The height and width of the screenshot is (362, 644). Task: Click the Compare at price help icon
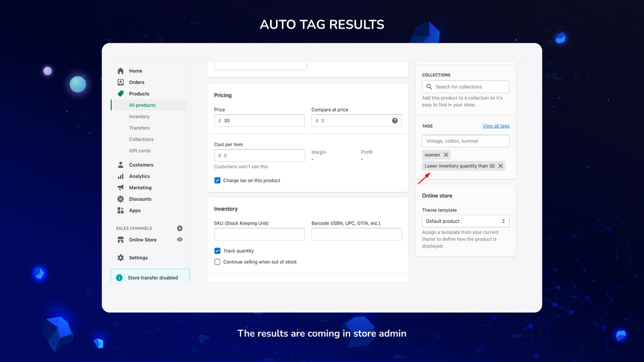click(x=395, y=120)
